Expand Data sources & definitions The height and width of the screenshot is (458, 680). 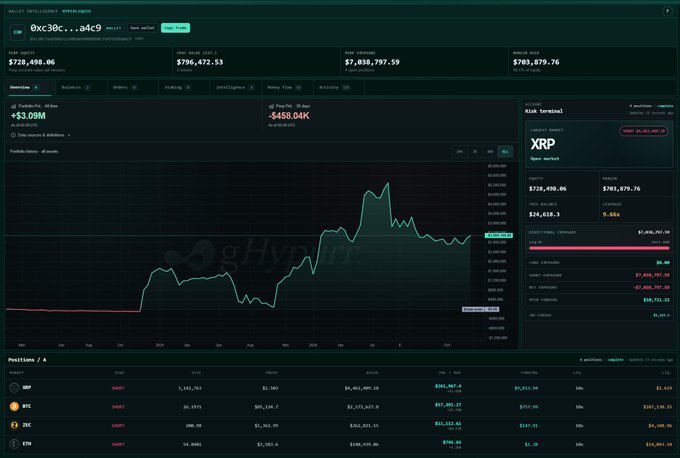[41, 135]
